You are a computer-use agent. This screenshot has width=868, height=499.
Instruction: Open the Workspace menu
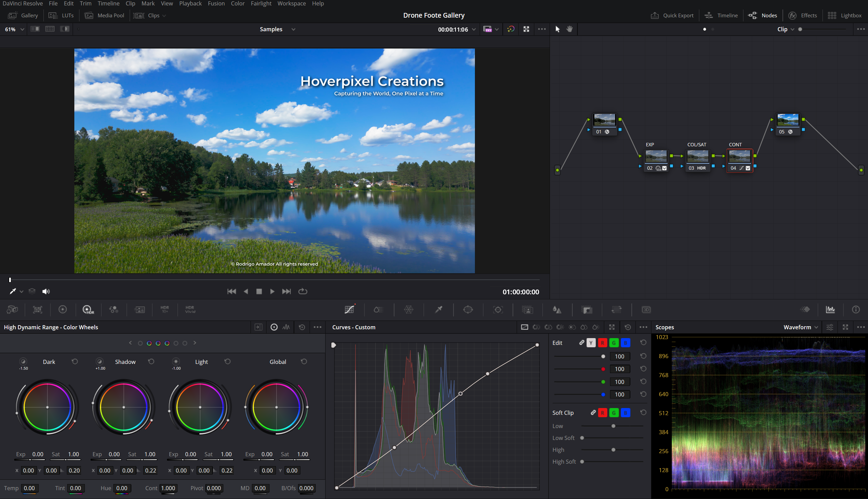291,3
